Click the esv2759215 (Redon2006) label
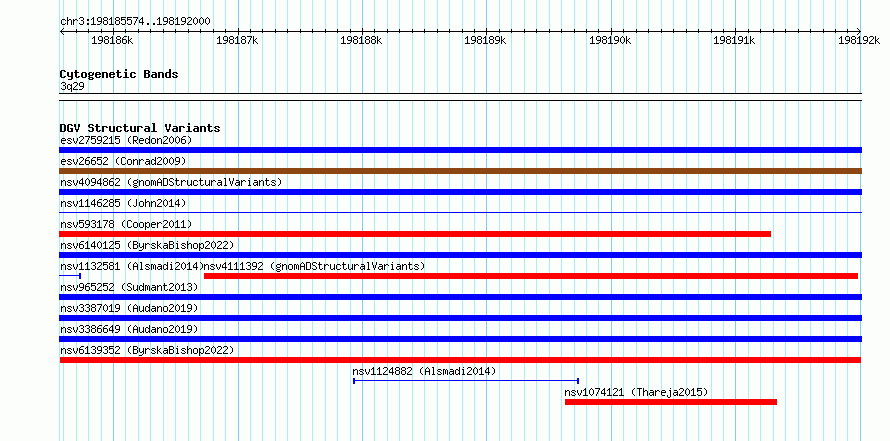This screenshot has width=890, height=441. (x=126, y=140)
